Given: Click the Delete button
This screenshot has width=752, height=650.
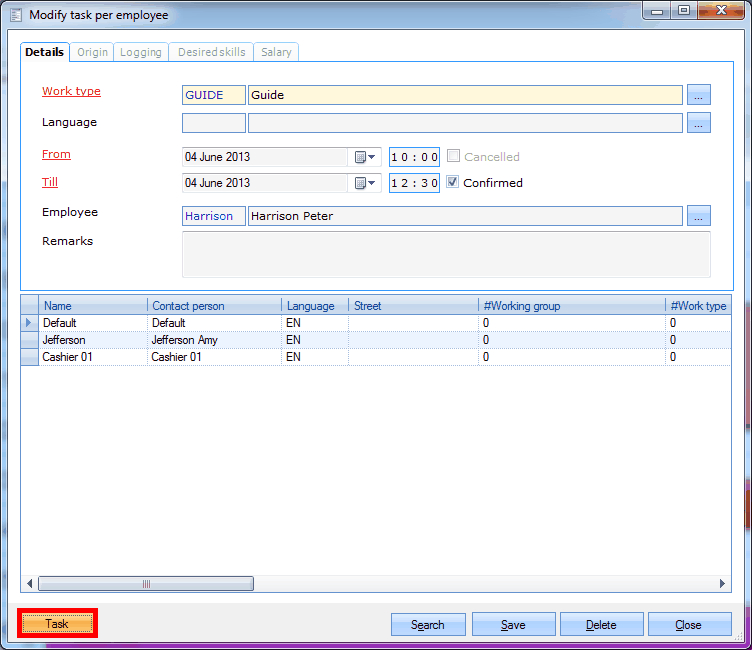Looking at the screenshot, I should 601,625.
